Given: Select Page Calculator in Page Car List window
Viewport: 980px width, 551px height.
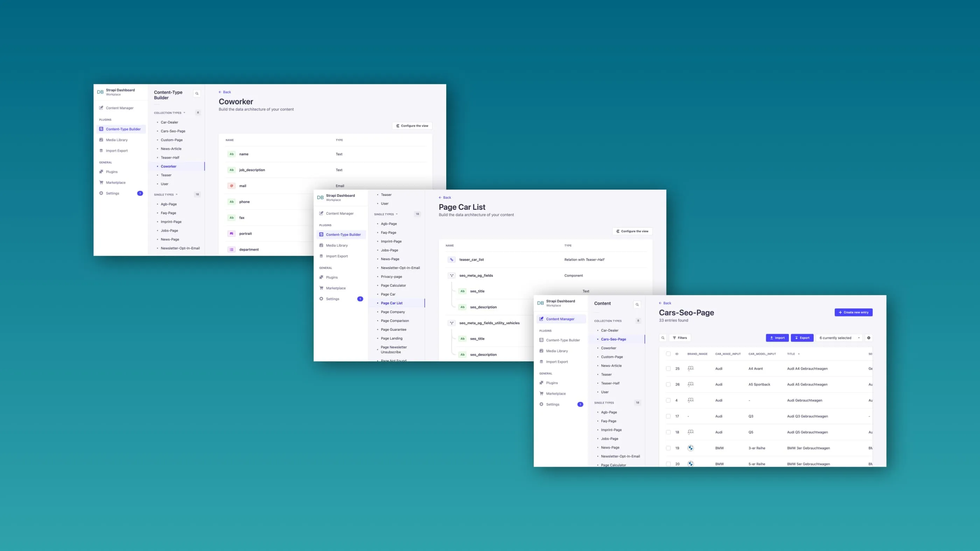Looking at the screenshot, I should 393,285.
